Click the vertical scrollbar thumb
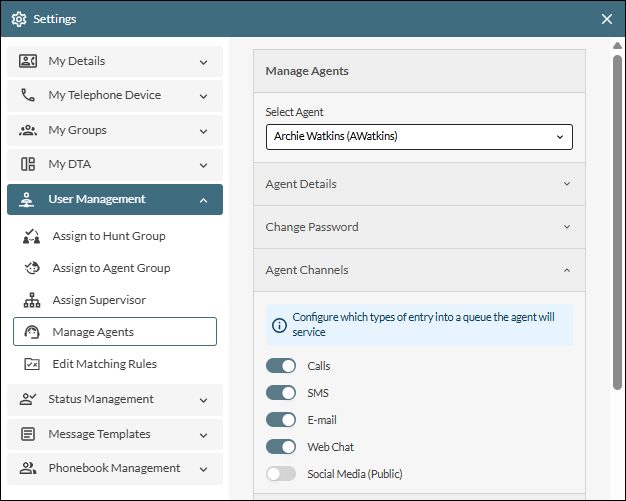Screen dimensions: 626x501 click(617, 222)
